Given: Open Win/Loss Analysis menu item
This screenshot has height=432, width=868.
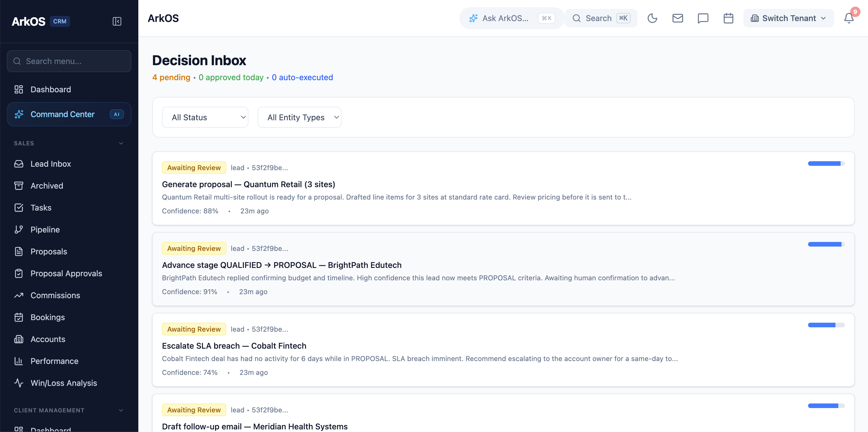Looking at the screenshot, I should [x=69, y=383].
